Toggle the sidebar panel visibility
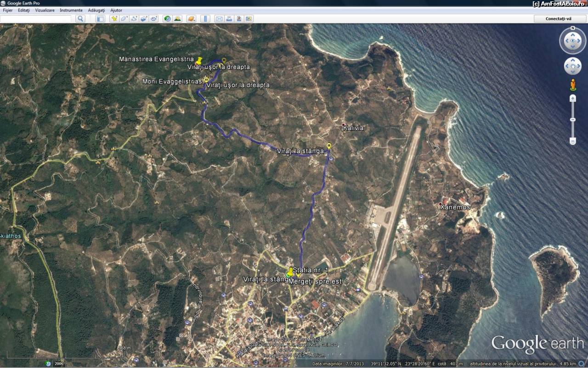The height and width of the screenshot is (368, 588). [x=100, y=19]
